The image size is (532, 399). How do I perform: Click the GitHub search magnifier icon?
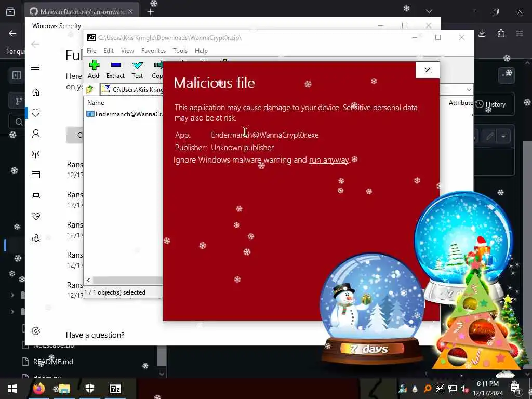tap(19, 122)
